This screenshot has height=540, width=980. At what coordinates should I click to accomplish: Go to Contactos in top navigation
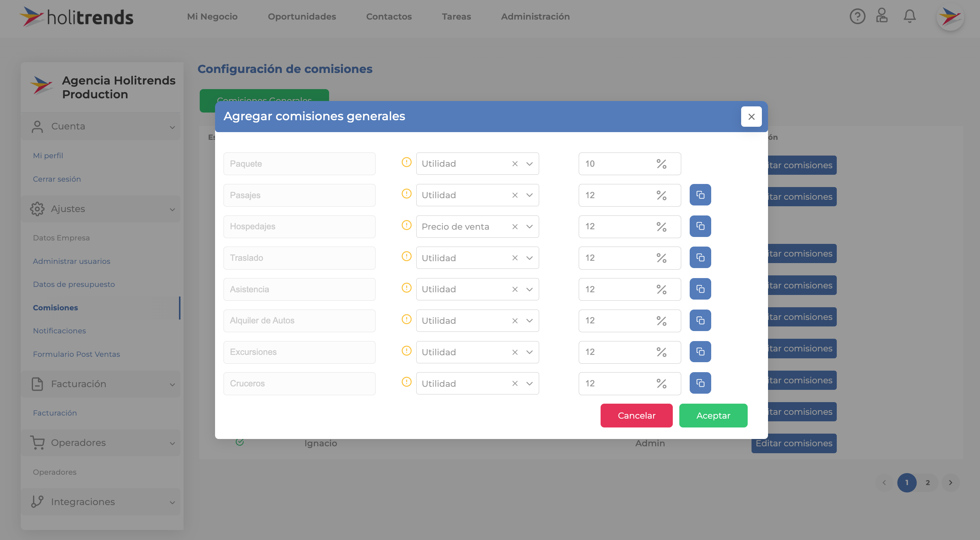point(389,17)
